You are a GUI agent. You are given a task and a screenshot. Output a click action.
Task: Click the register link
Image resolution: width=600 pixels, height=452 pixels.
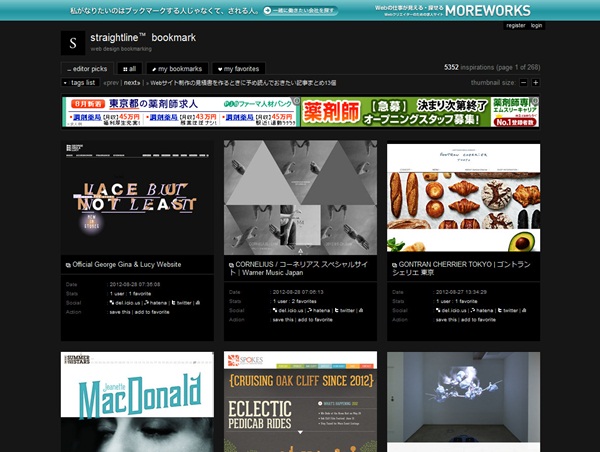(x=516, y=26)
